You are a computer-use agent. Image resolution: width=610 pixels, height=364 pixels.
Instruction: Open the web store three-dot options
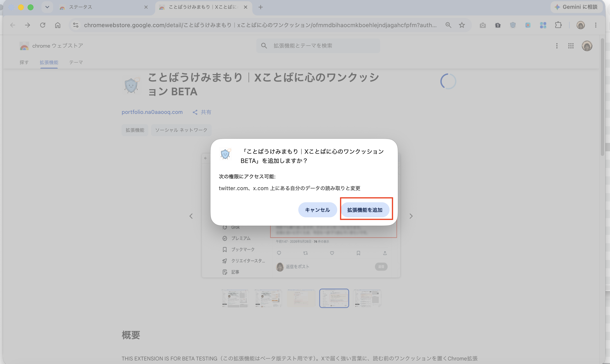[557, 46]
